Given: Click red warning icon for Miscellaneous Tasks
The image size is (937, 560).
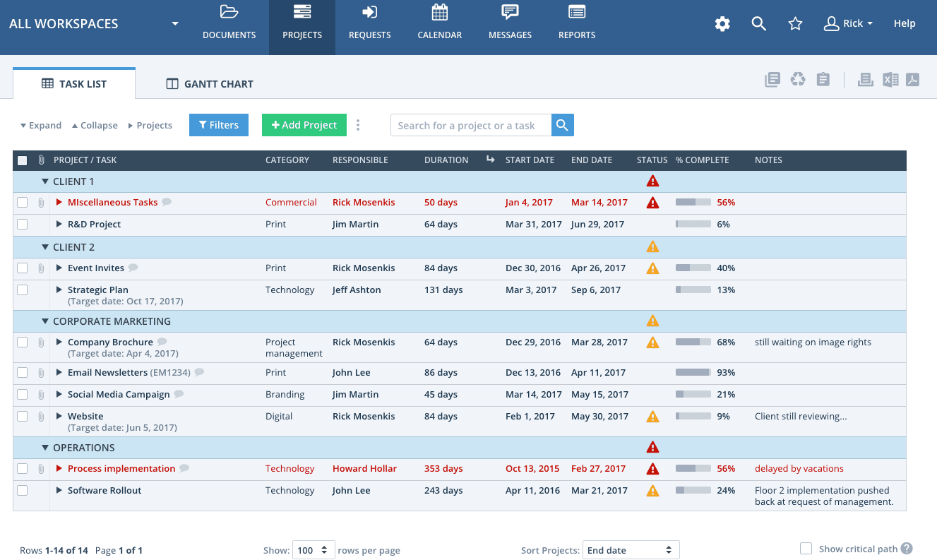Looking at the screenshot, I should pos(652,203).
